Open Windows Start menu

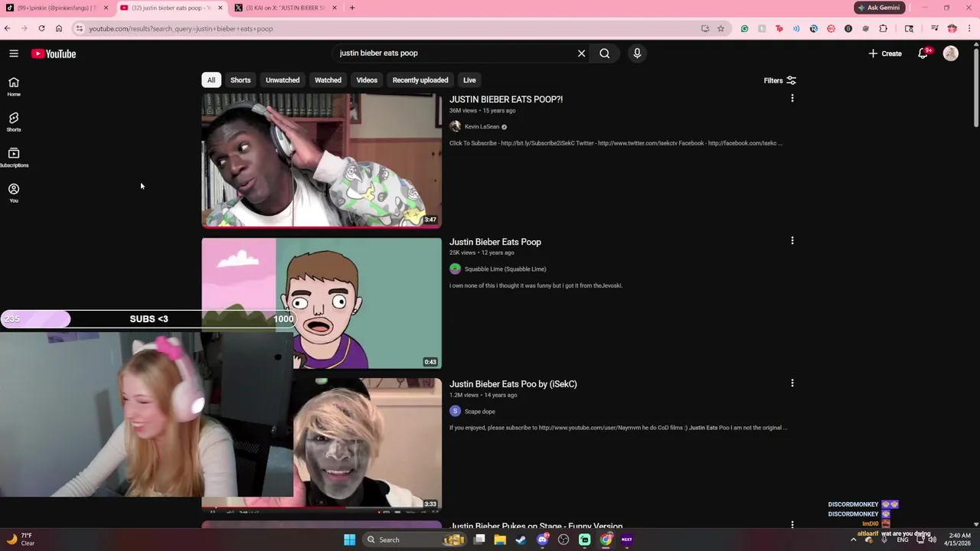tap(349, 540)
